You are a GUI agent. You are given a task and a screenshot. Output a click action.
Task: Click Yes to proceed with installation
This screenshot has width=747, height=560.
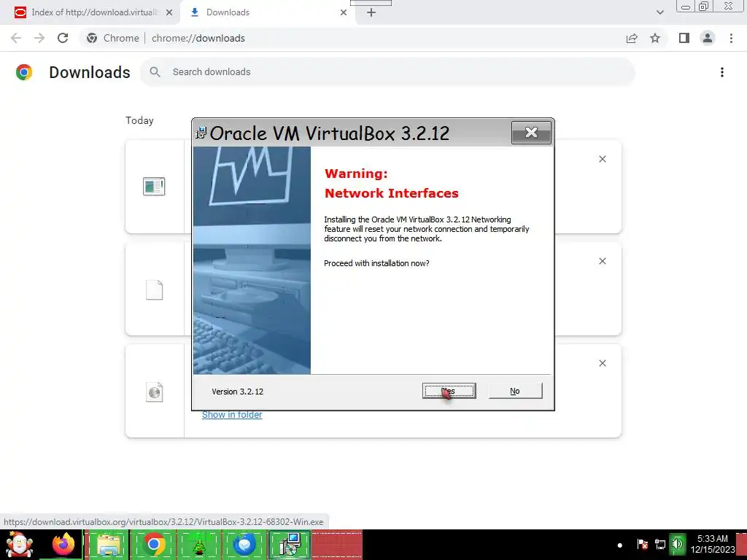click(x=449, y=391)
